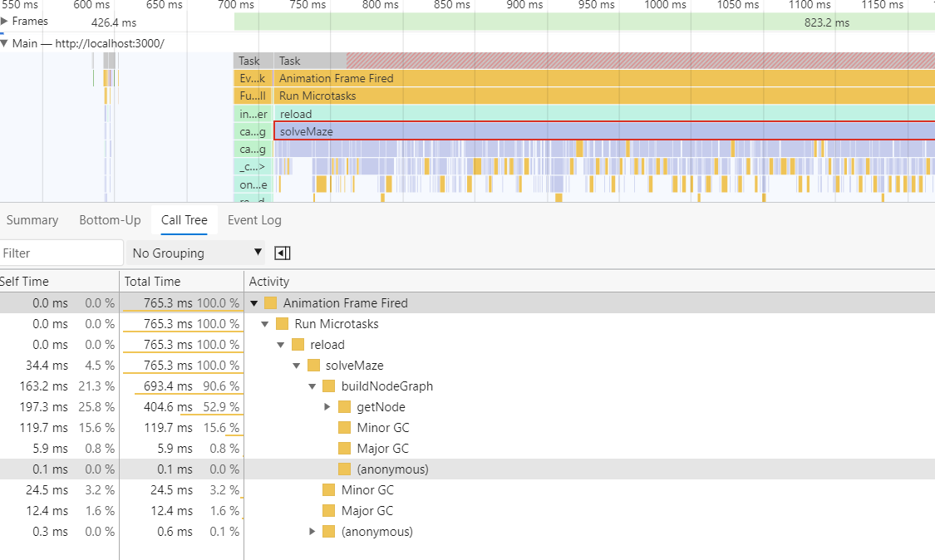Collapse the solveMaze tree node

[296, 366]
